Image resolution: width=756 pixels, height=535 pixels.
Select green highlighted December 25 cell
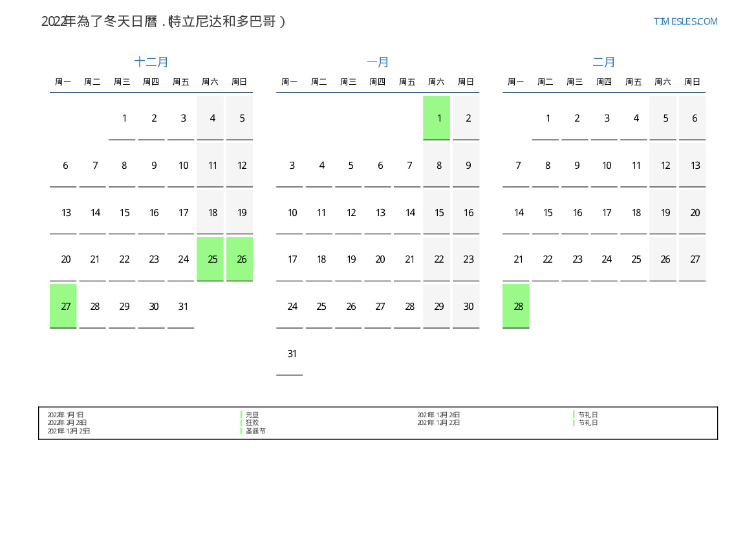210,259
